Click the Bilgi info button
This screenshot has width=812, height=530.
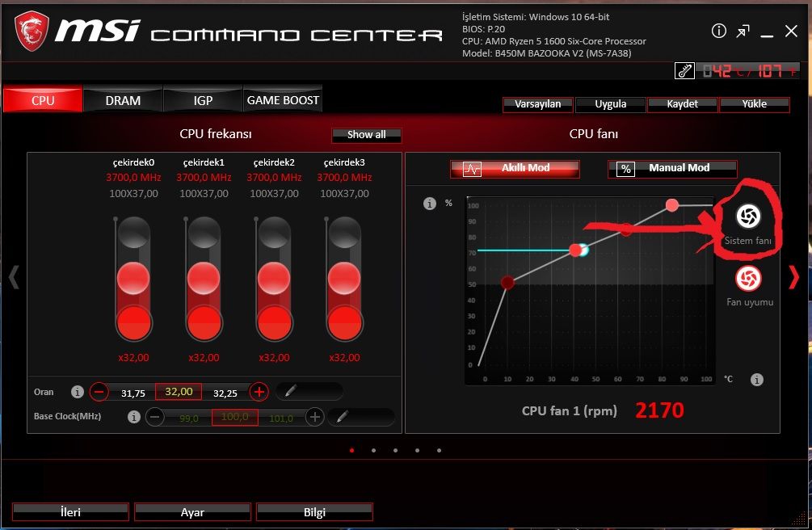pos(314,512)
